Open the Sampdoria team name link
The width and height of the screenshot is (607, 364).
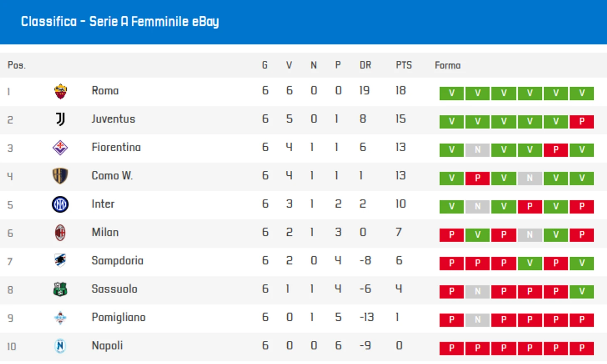(117, 261)
